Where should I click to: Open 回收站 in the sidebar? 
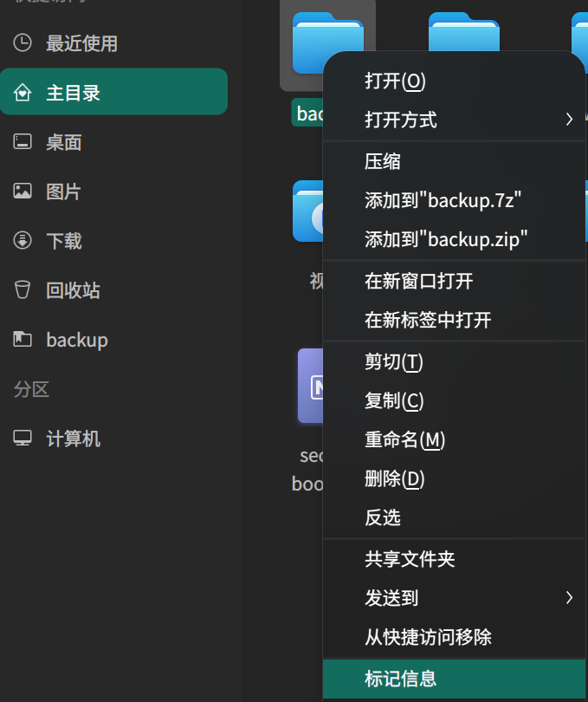point(113,289)
